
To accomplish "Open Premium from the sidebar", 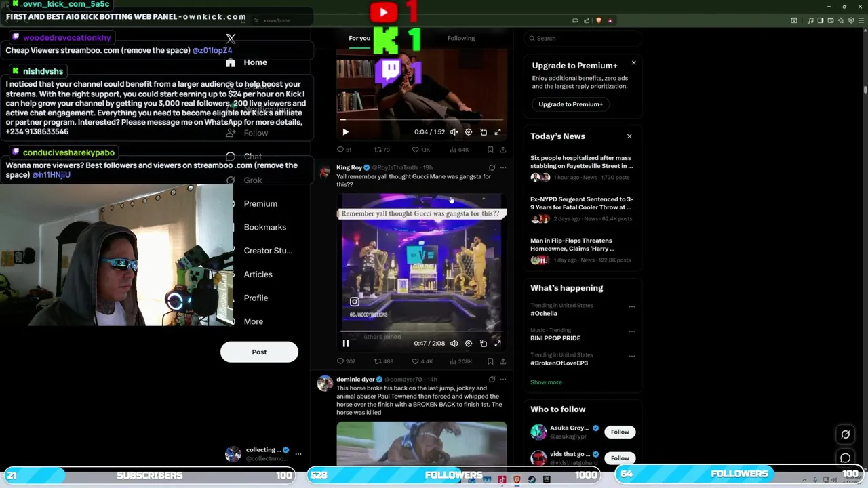I will 260,204.
